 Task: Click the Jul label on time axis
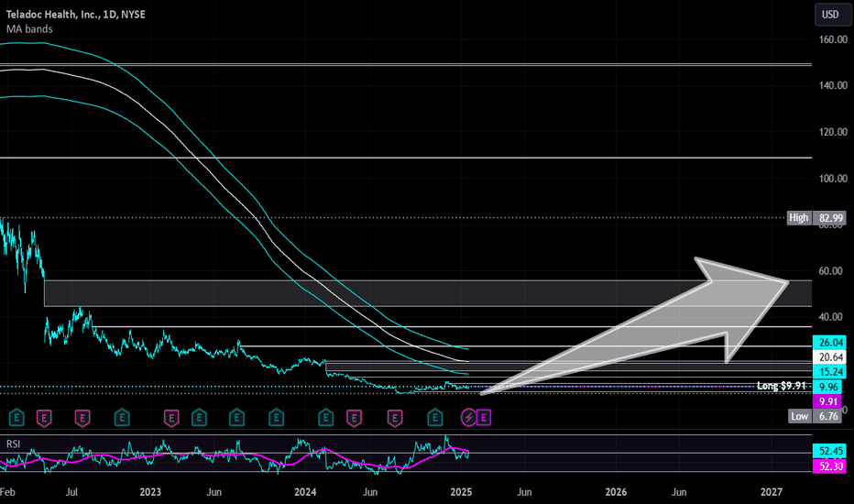click(x=71, y=492)
